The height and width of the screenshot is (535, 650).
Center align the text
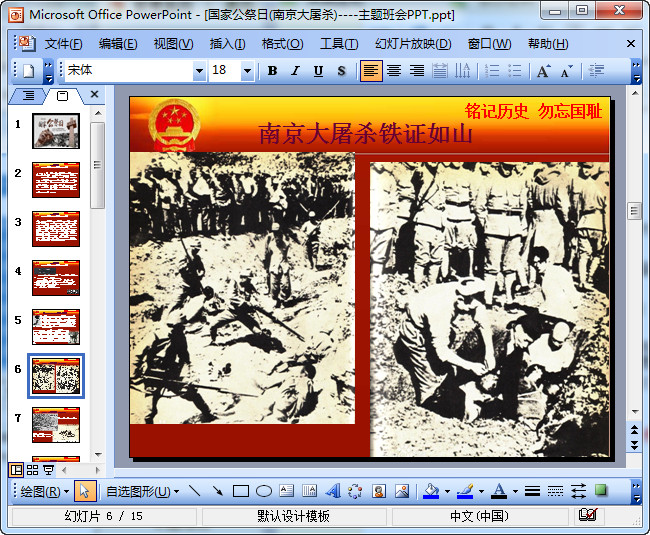(x=394, y=71)
